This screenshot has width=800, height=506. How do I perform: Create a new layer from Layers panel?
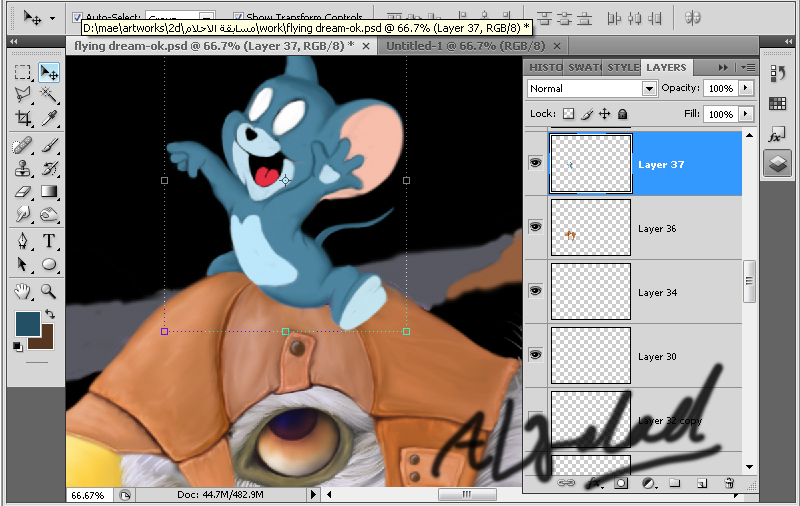(702, 483)
